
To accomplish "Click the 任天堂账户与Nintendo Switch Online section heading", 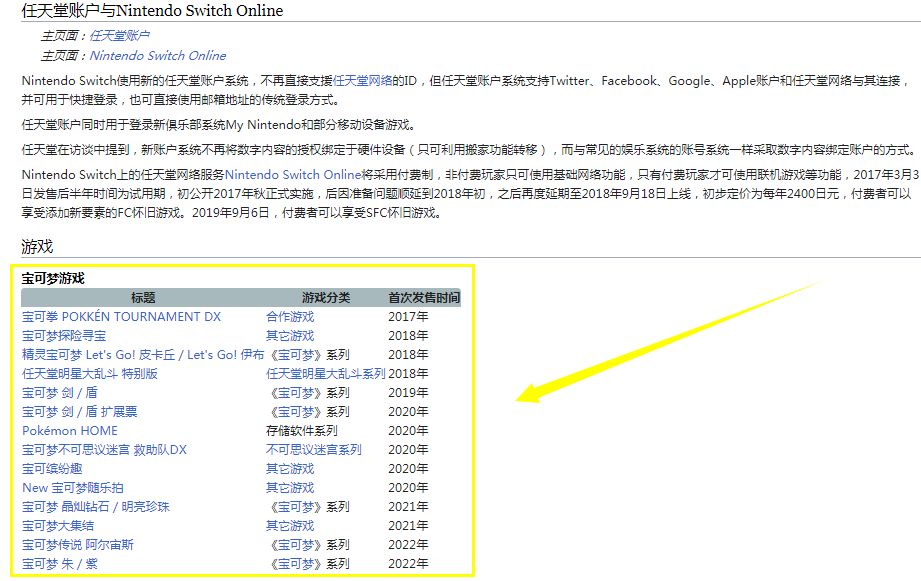I will point(152,11).
